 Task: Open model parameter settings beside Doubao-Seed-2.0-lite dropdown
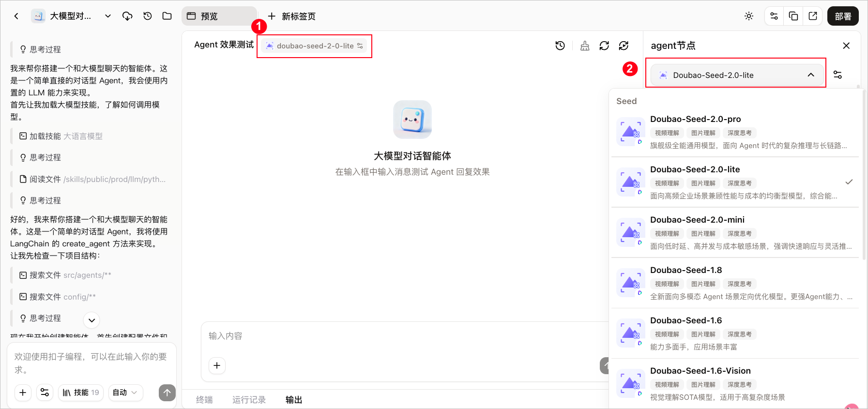pos(838,75)
